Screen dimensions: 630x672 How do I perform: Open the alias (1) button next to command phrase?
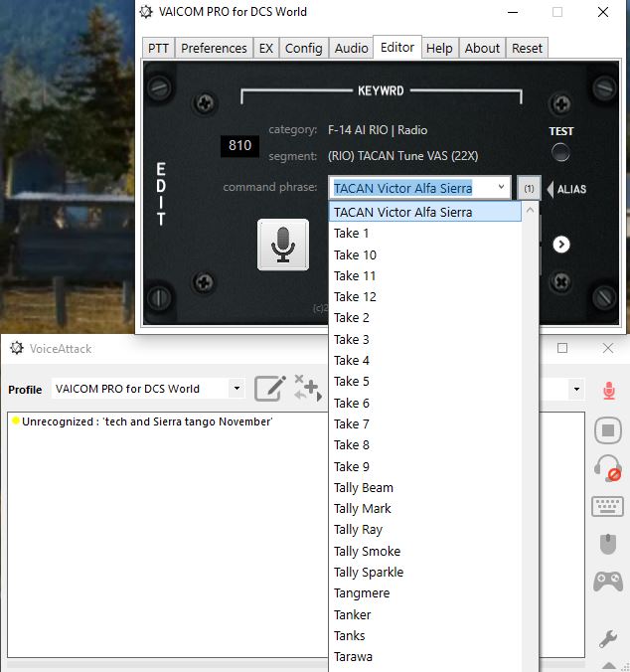tap(529, 189)
